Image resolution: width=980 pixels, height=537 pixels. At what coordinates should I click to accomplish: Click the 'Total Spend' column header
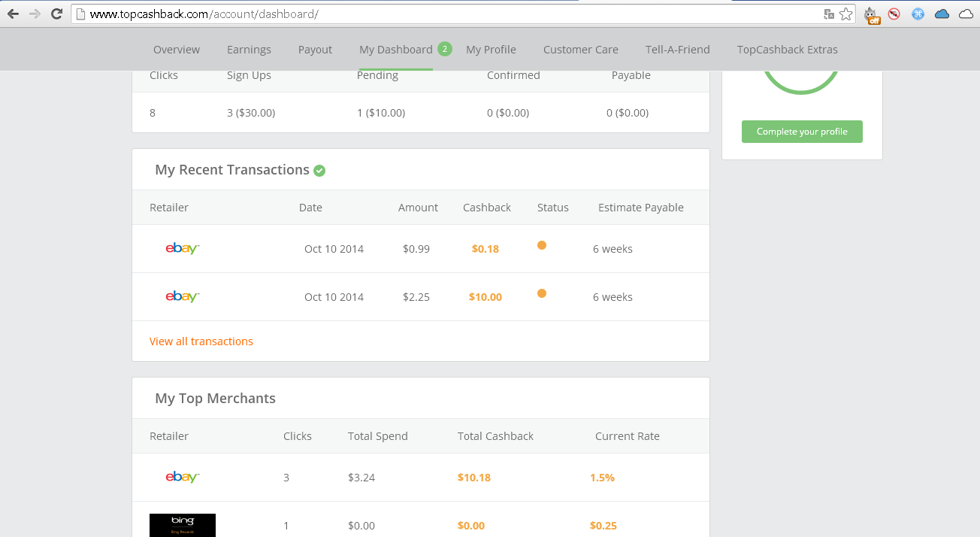click(x=378, y=436)
